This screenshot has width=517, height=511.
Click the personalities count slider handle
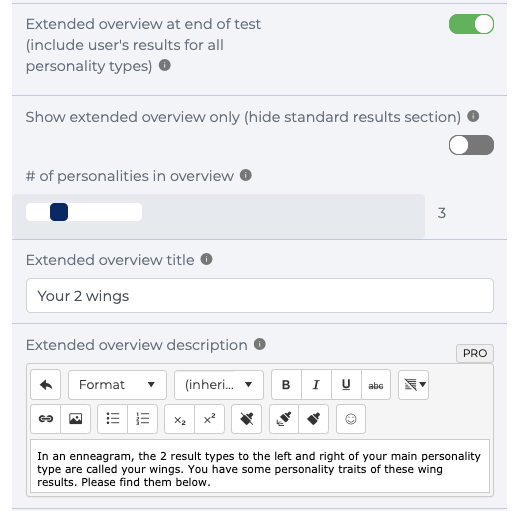point(59,212)
